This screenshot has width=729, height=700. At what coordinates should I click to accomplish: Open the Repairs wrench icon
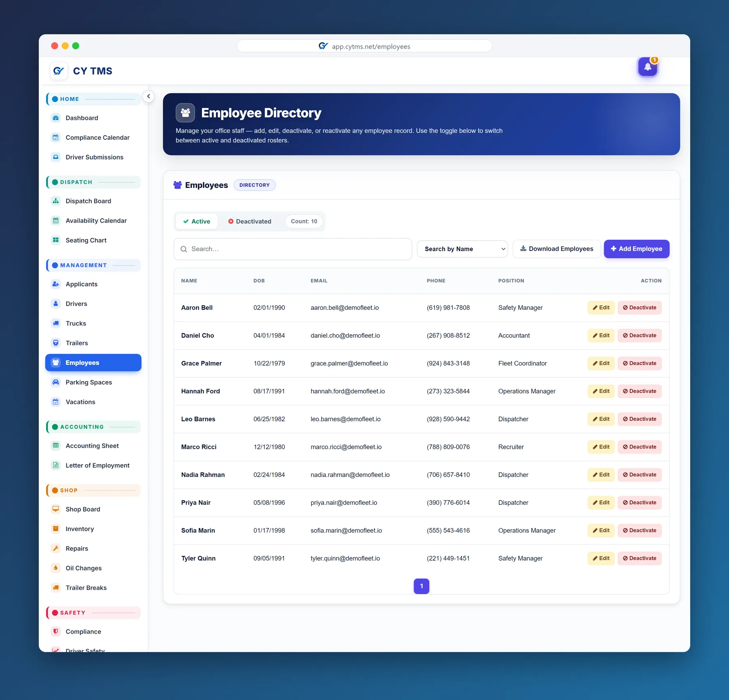click(x=56, y=548)
